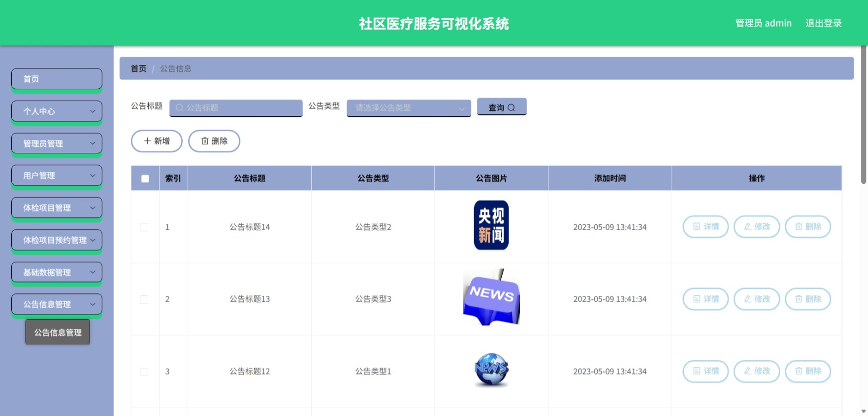Screen dimensions: 868x416
Task: Click the 公告类型 column header
Action: (373, 178)
